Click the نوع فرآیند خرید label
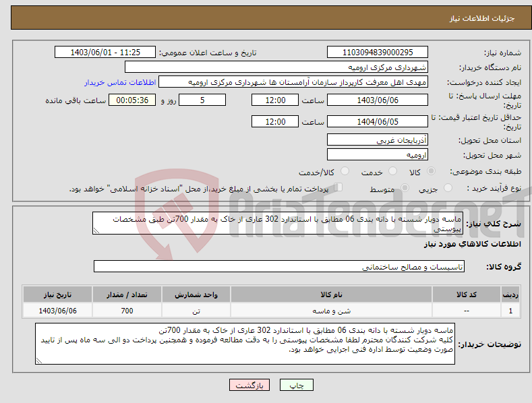The image size is (532, 403). click(494, 188)
